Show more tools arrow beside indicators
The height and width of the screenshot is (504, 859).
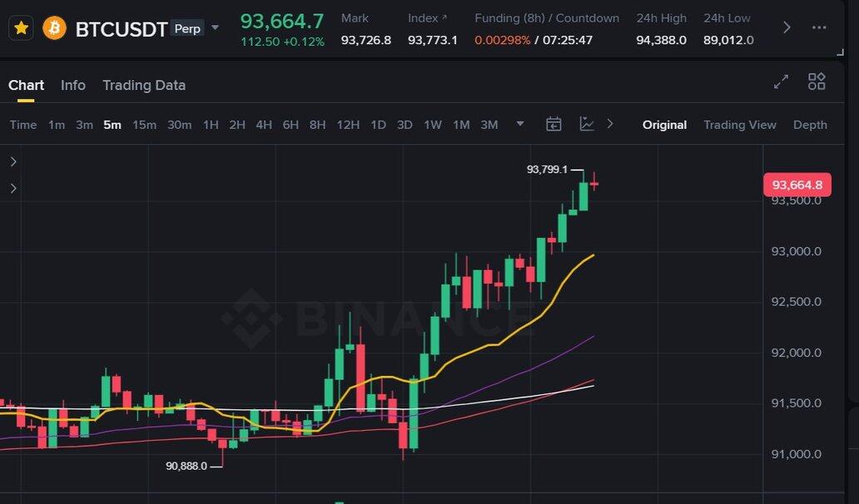[610, 125]
